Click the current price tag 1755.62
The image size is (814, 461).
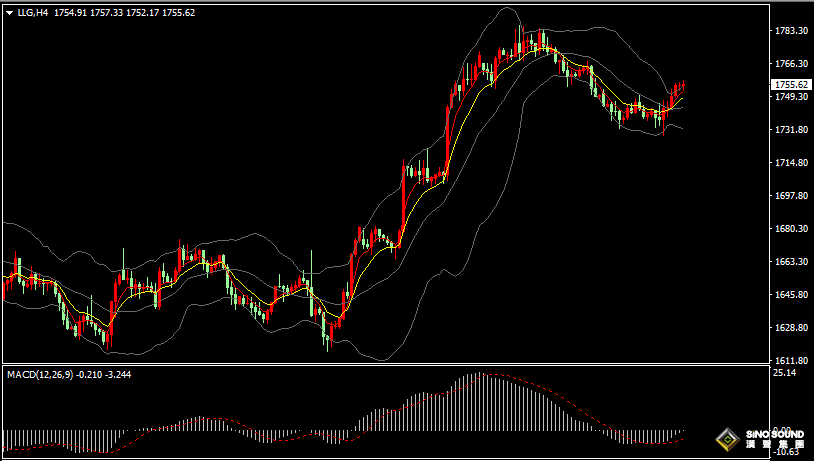(x=791, y=85)
